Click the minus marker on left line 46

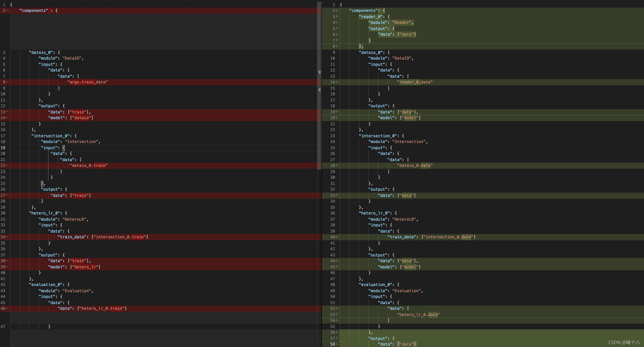pos(7,308)
